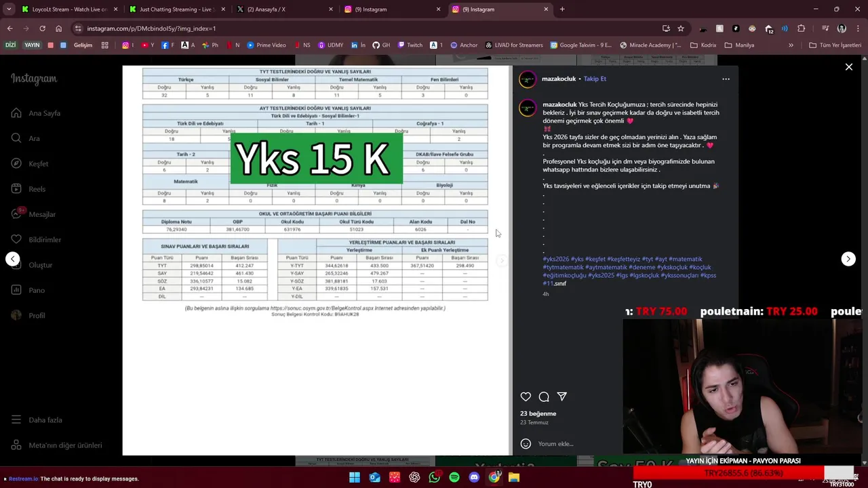
Task: Click the Instagram logo
Action: pyautogui.click(x=34, y=79)
